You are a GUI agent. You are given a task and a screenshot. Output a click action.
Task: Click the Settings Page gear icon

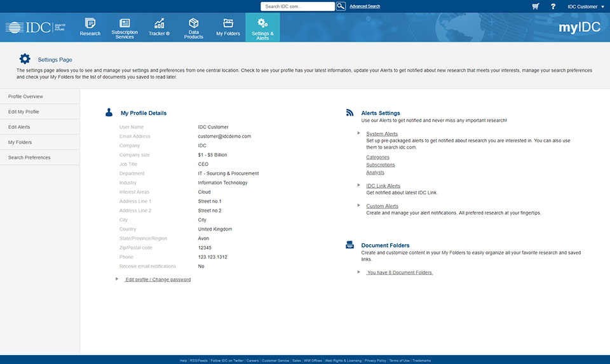coord(25,58)
